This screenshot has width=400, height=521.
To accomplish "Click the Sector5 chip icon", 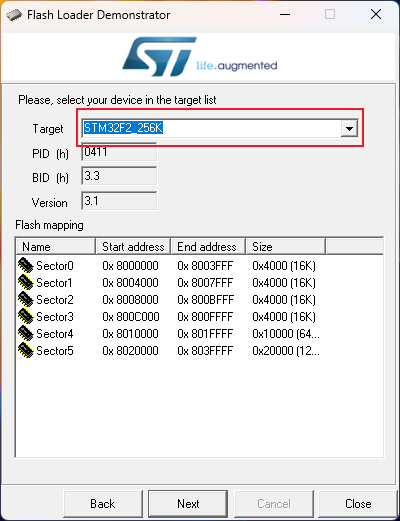I will pos(26,350).
